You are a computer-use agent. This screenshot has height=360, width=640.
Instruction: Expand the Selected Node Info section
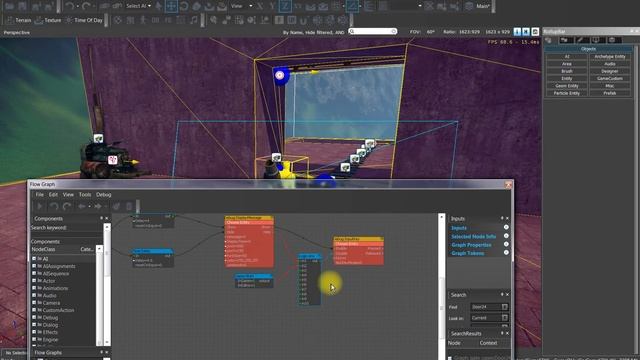[x=506, y=236]
